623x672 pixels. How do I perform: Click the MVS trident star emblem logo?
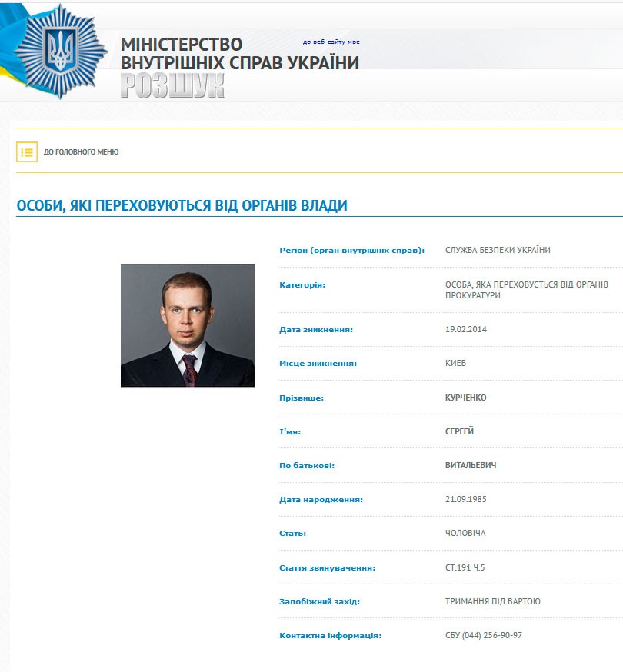tap(60, 52)
